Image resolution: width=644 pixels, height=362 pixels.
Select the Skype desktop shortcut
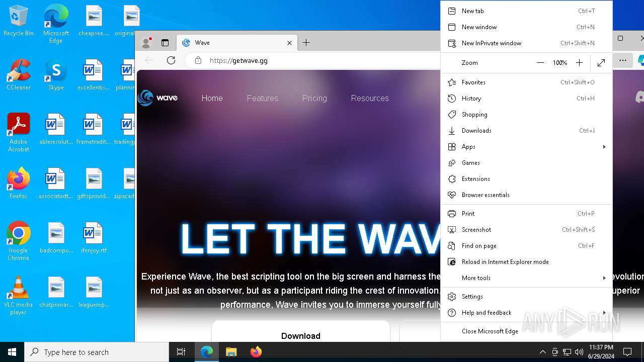point(56,75)
